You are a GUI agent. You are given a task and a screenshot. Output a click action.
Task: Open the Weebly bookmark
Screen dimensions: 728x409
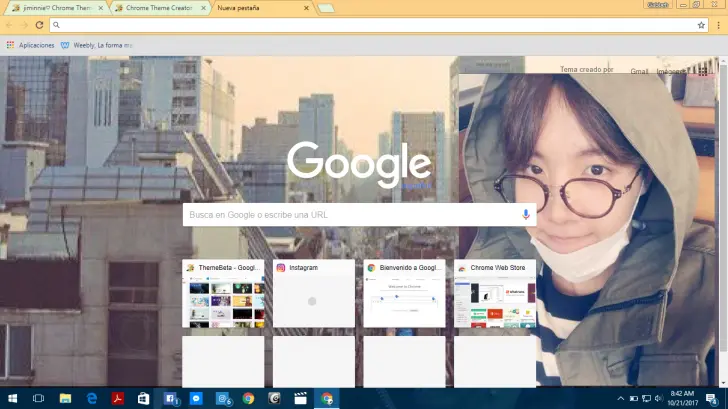(96, 45)
